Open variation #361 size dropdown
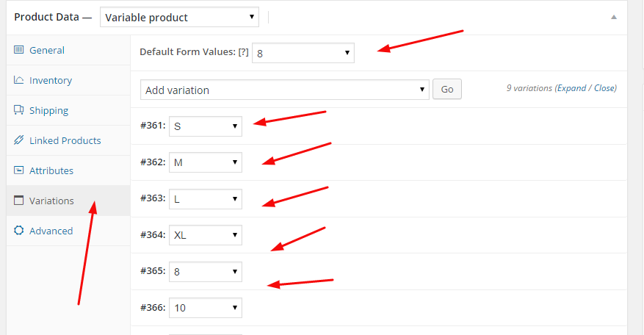Viewport: 644px width, 335px height. click(205, 126)
